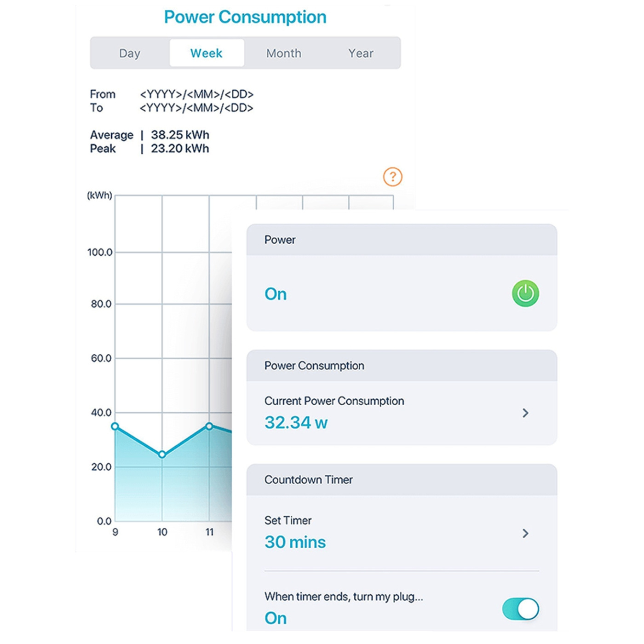
Task: Open the Year tab
Action: [x=361, y=53]
